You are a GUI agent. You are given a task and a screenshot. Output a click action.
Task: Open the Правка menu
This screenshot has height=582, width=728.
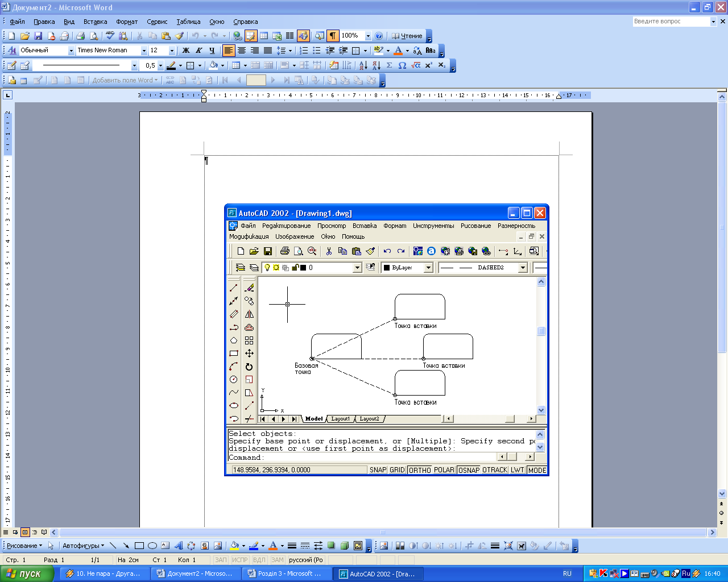coord(44,22)
